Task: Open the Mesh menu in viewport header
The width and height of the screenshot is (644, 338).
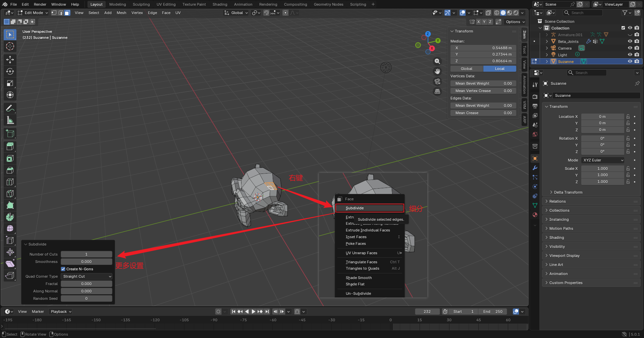Action: coord(121,13)
